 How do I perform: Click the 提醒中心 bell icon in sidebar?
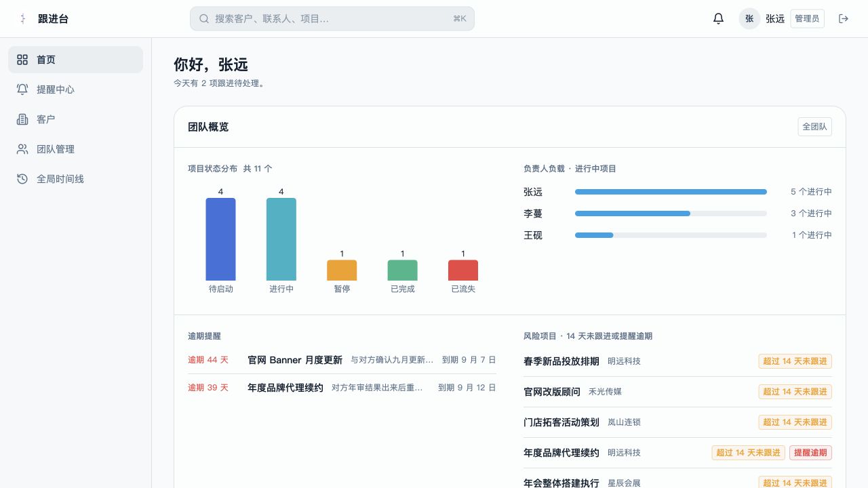click(x=22, y=89)
